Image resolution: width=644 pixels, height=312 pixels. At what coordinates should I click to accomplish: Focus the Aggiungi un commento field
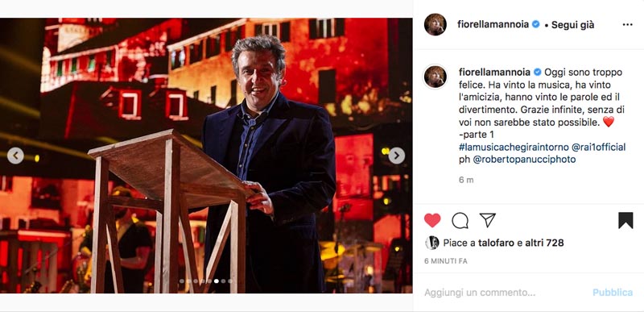pos(506,293)
